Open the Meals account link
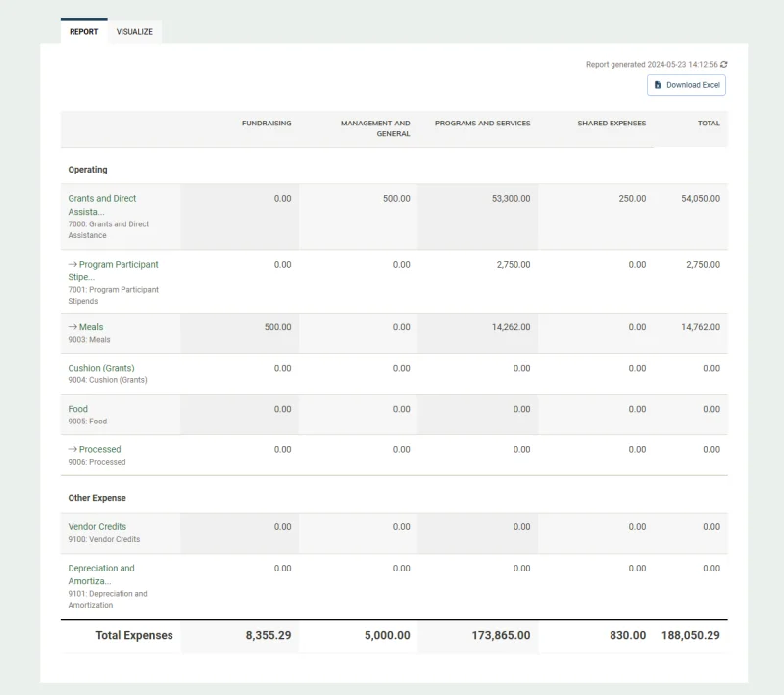The width and height of the screenshot is (784, 695). (91, 327)
